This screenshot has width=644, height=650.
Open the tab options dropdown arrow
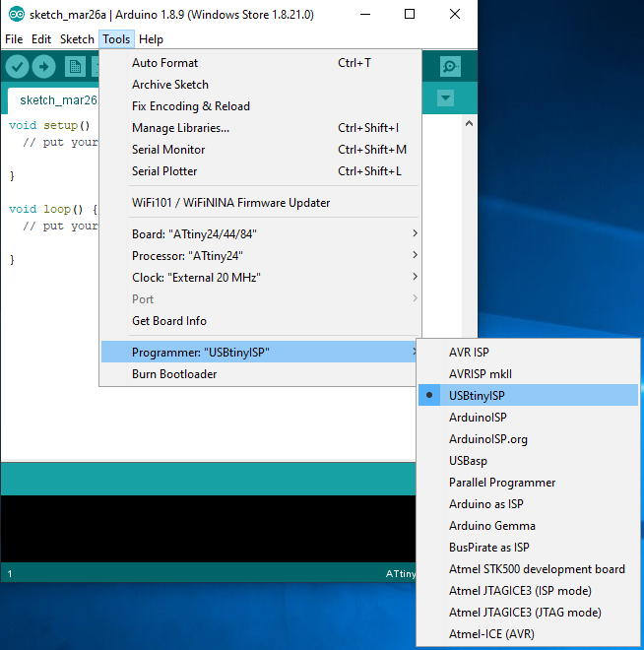(445, 98)
